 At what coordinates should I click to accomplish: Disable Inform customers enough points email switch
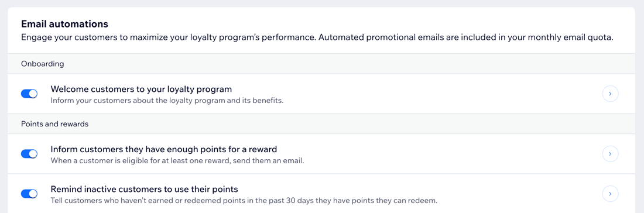[29, 154]
